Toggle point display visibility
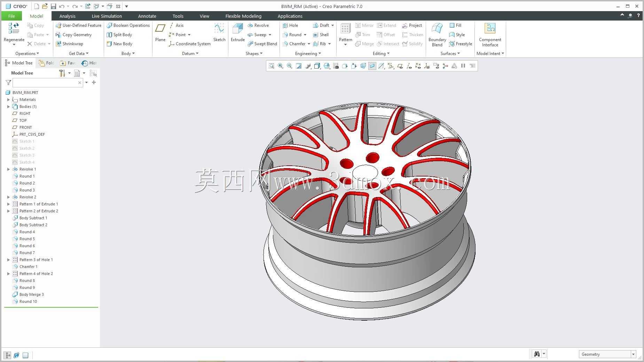 coord(418,66)
